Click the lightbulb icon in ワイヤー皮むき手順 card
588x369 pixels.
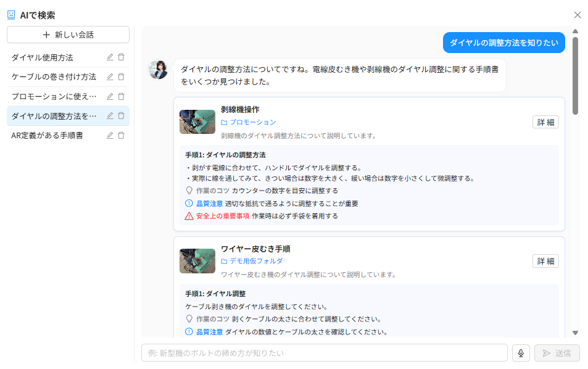tap(189, 319)
